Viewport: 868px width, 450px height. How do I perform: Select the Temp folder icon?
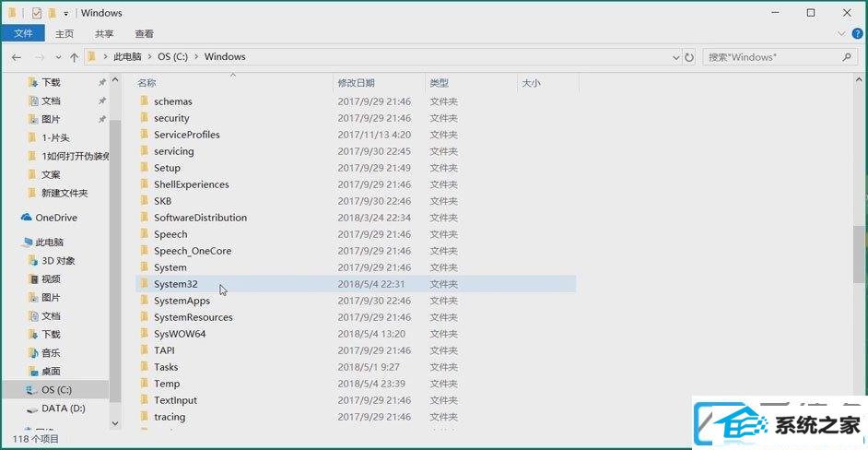pos(144,384)
